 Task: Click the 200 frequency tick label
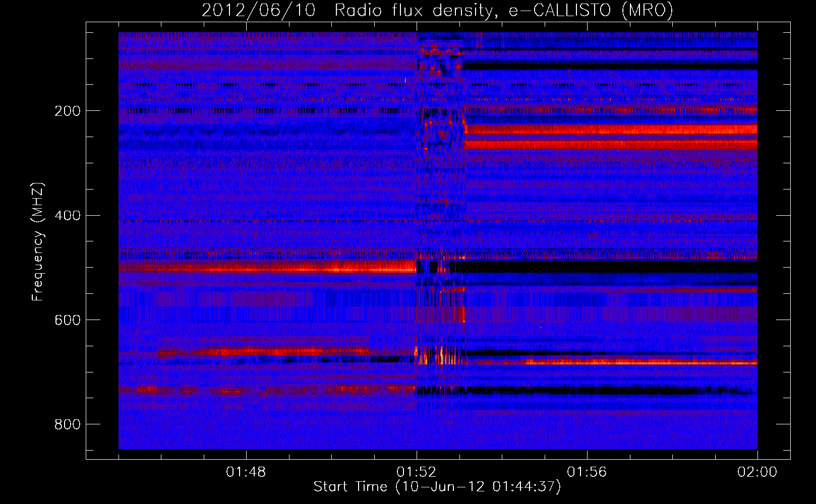point(67,111)
